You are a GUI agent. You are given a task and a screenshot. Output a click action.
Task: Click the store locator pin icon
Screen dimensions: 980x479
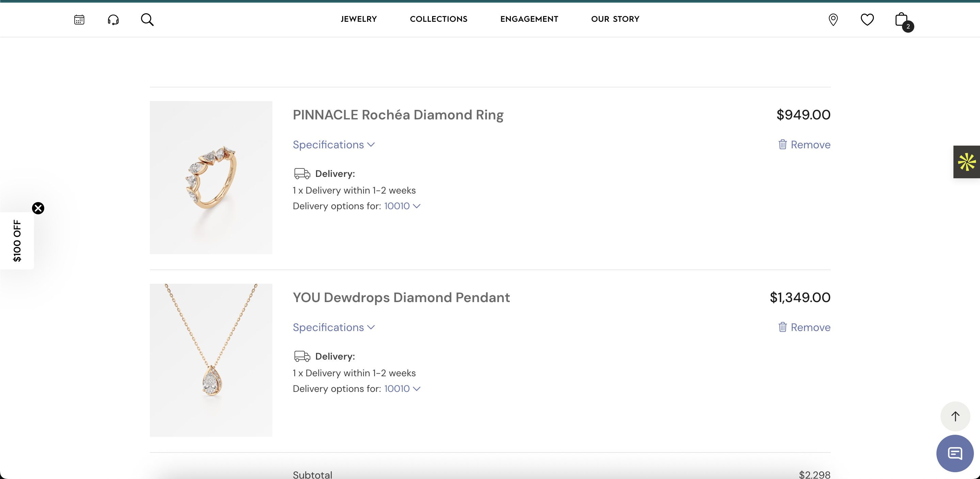833,19
